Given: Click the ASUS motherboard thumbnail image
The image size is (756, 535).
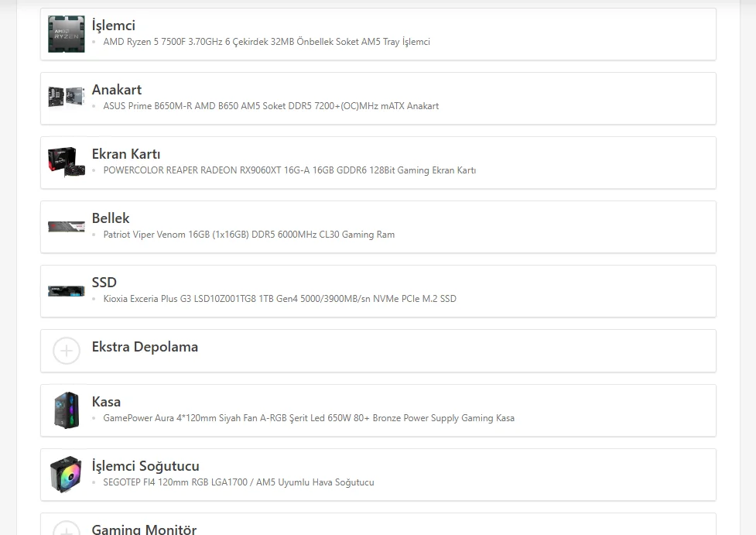Looking at the screenshot, I should pos(67,98).
